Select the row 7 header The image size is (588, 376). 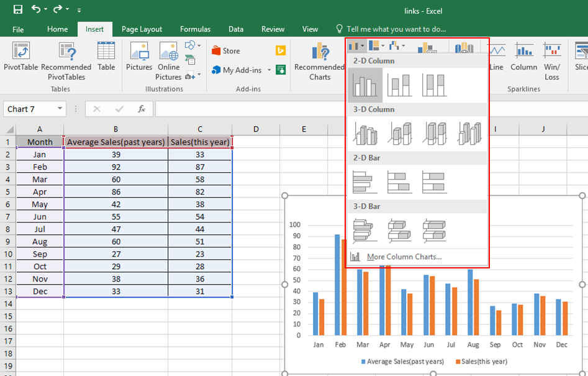[8, 217]
